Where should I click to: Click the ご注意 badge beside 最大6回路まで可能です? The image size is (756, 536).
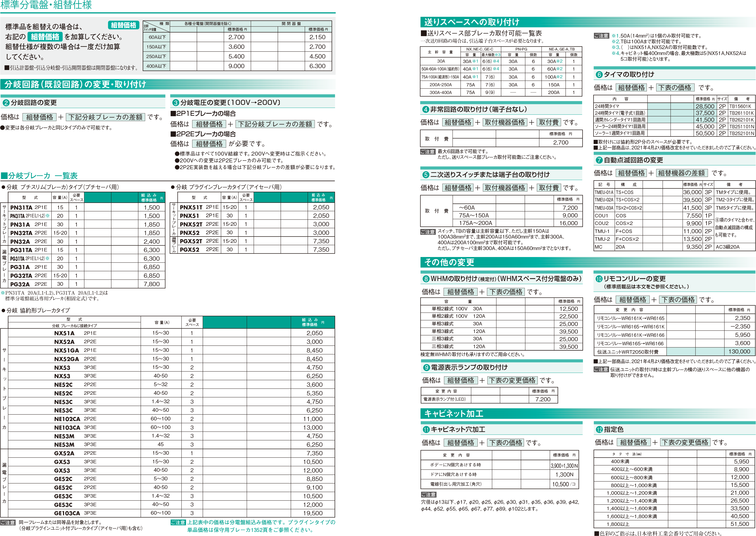(428, 152)
